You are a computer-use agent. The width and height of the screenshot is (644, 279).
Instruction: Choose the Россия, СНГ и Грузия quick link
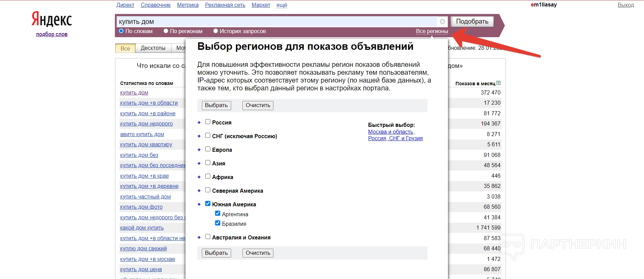[x=395, y=138]
